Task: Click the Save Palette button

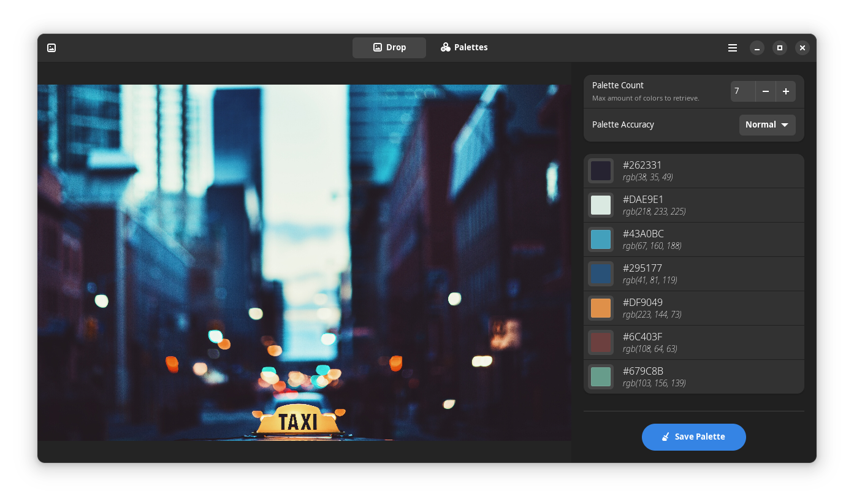Action: tap(694, 437)
